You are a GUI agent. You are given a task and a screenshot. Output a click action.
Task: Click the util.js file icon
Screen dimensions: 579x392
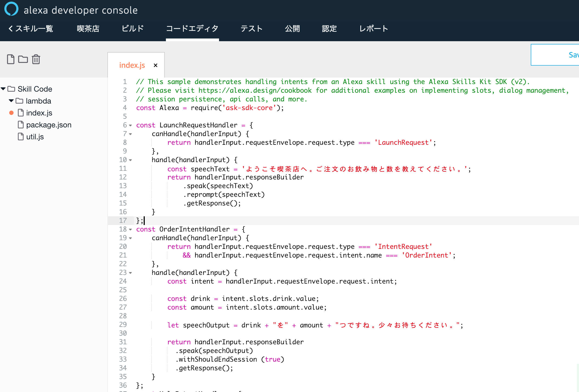click(x=21, y=137)
